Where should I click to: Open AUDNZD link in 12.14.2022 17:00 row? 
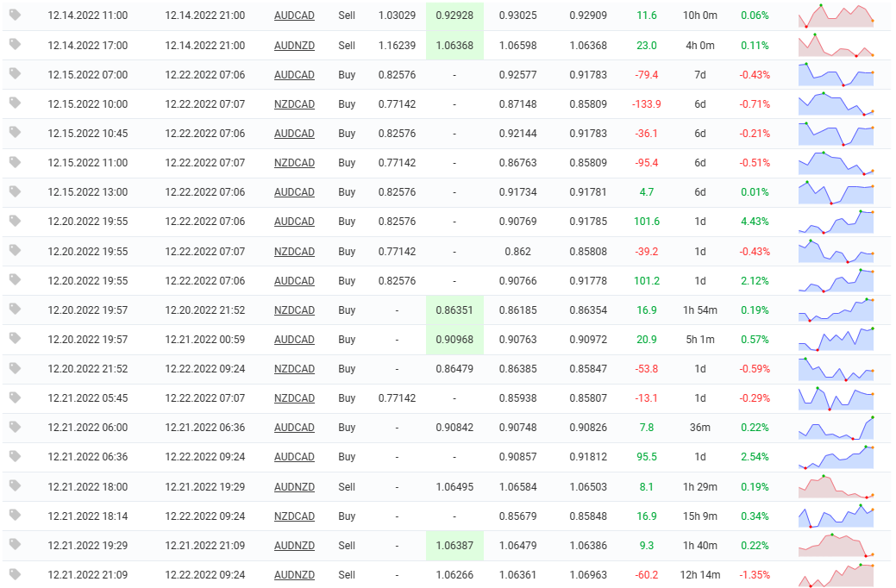pos(294,45)
